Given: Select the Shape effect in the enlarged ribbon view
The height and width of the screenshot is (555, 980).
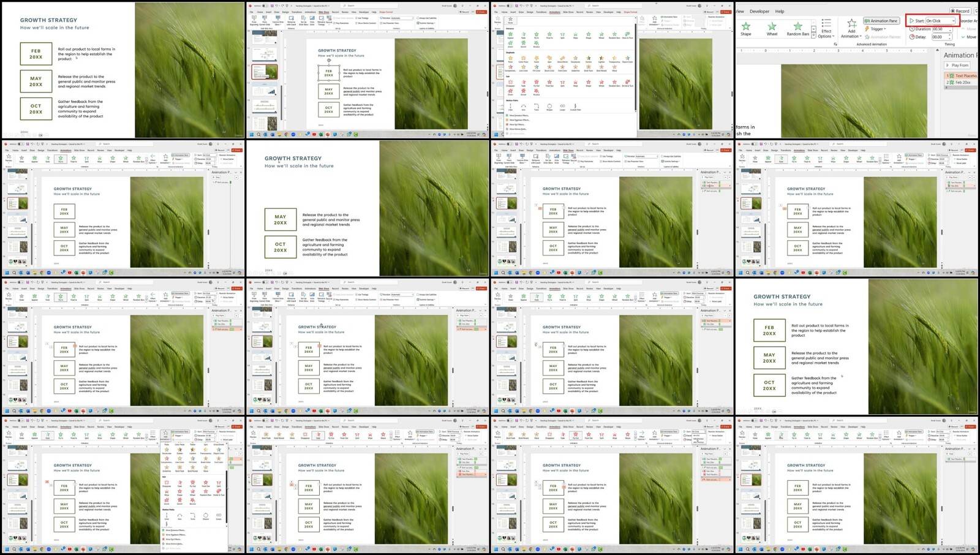Looking at the screenshot, I should point(746,29).
